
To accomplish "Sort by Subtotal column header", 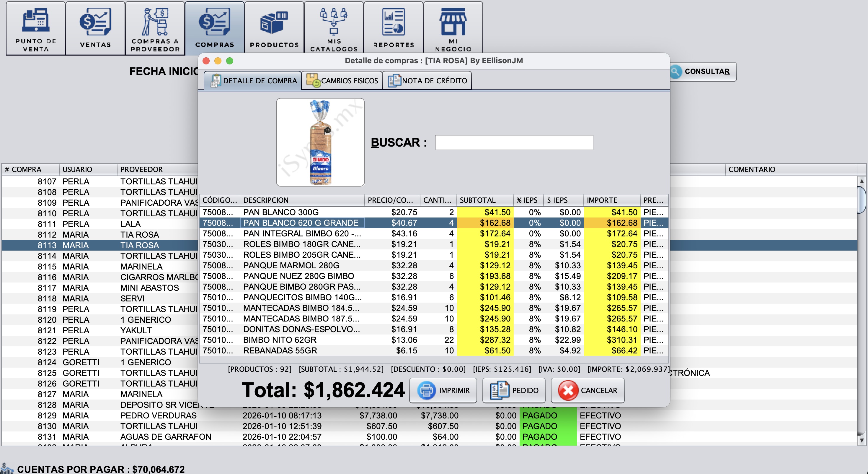I will (x=485, y=200).
